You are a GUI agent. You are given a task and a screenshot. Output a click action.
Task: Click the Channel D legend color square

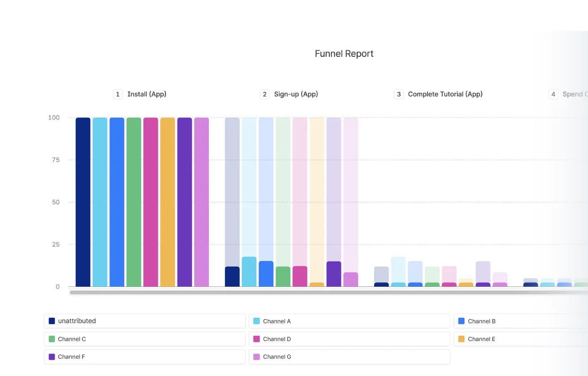(x=256, y=339)
